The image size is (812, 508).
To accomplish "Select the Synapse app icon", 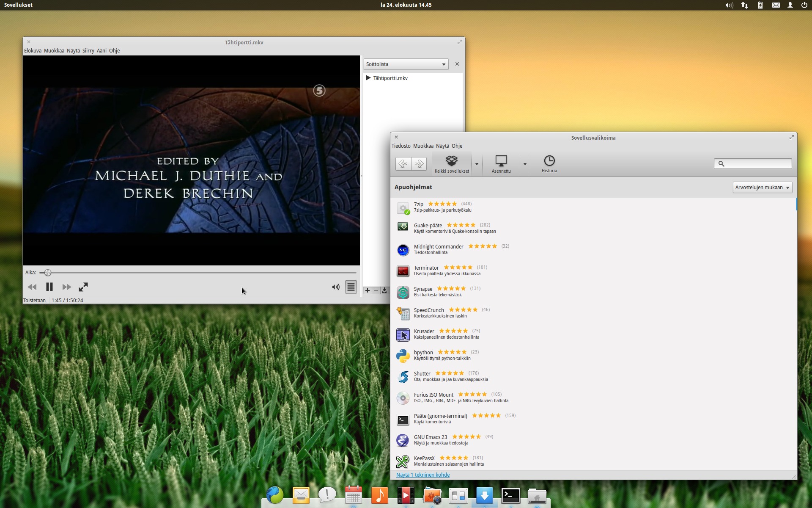I will [403, 292].
